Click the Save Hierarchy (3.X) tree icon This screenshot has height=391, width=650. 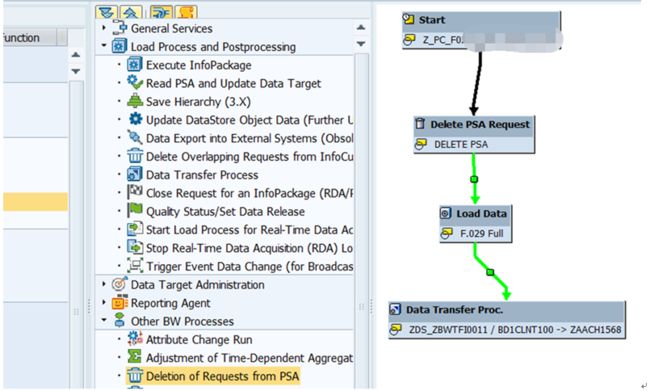(x=134, y=101)
